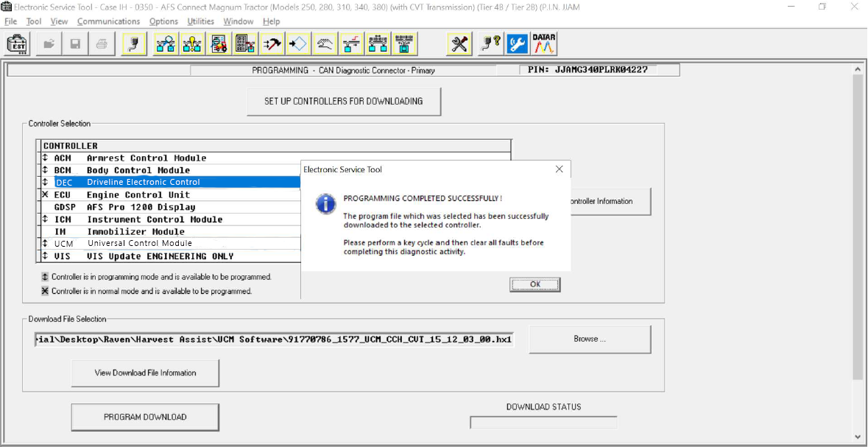The width and height of the screenshot is (868, 447).
Task: Click the grid panel configuration icon
Action: (x=245, y=43)
